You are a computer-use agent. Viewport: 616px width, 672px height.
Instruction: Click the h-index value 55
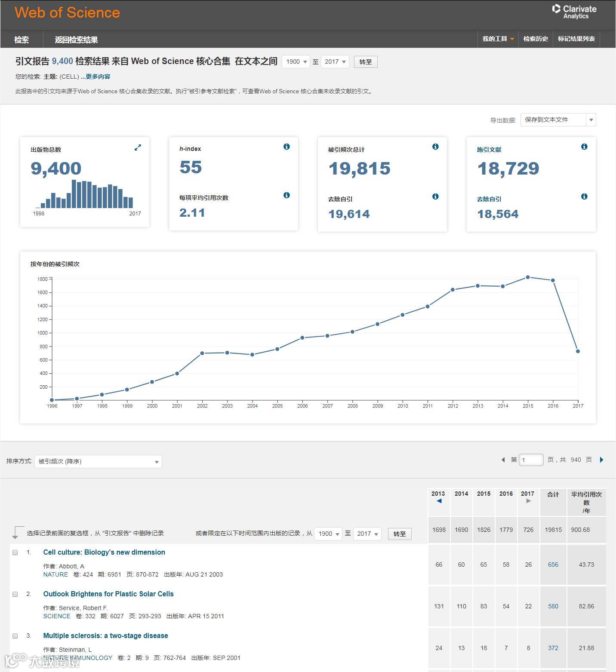point(191,167)
